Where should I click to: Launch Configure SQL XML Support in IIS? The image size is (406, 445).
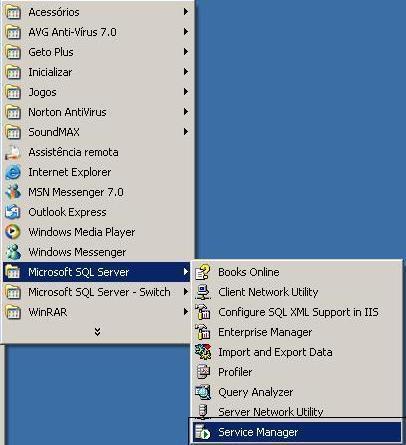point(298,312)
